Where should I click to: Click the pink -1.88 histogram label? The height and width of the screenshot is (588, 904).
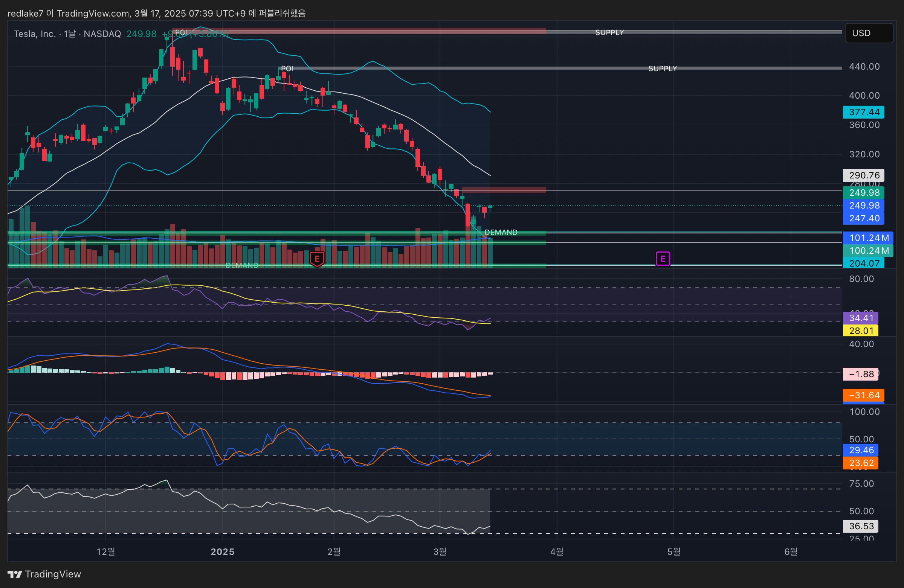(x=860, y=374)
